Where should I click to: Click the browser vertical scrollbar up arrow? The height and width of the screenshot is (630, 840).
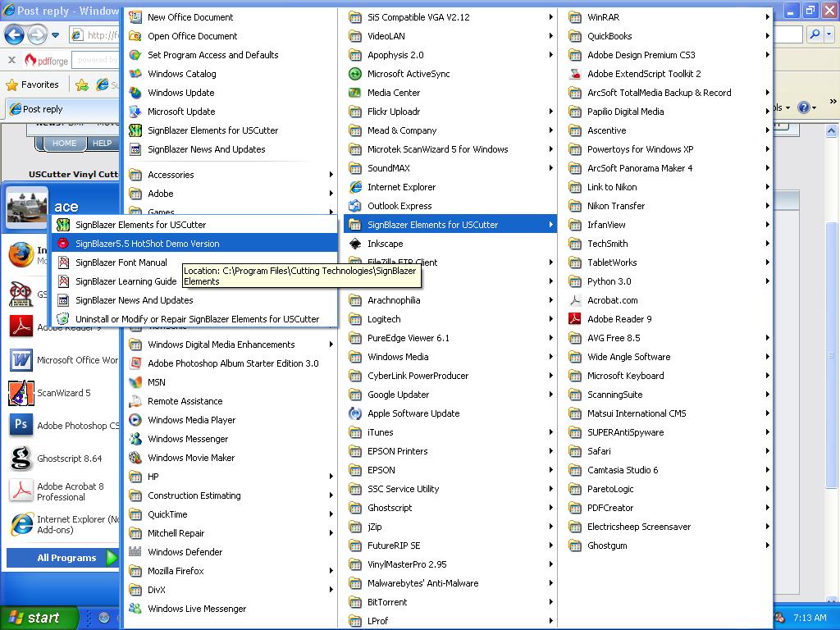(x=831, y=130)
